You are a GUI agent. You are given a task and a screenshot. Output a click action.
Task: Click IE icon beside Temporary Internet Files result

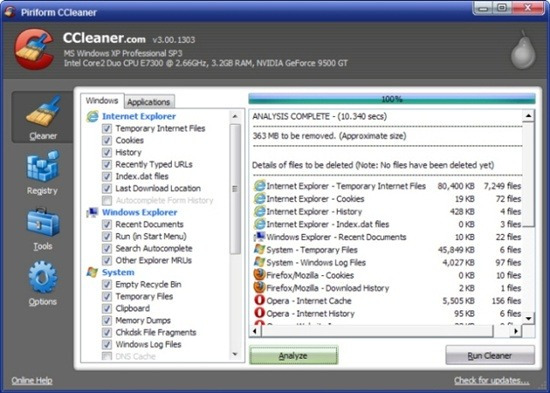pyautogui.click(x=260, y=186)
